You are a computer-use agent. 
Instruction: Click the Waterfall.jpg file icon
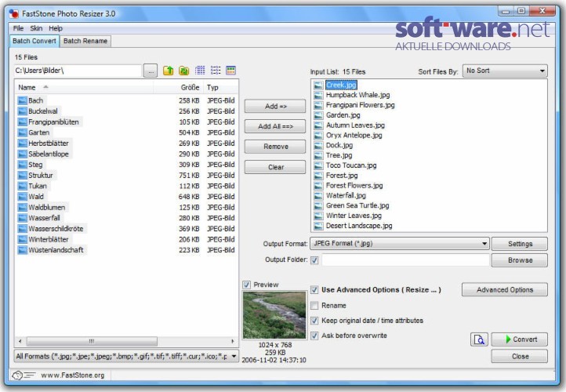coord(318,196)
